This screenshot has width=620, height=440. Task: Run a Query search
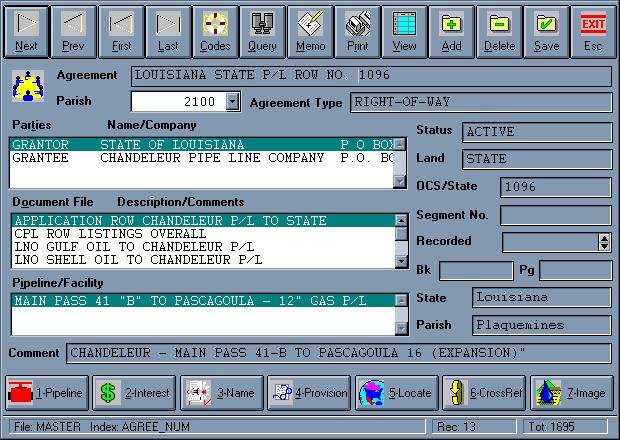(x=262, y=30)
